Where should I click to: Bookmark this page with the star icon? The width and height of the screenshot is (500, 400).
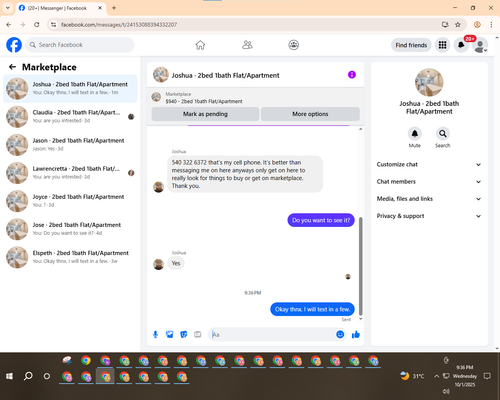pyautogui.click(x=458, y=24)
